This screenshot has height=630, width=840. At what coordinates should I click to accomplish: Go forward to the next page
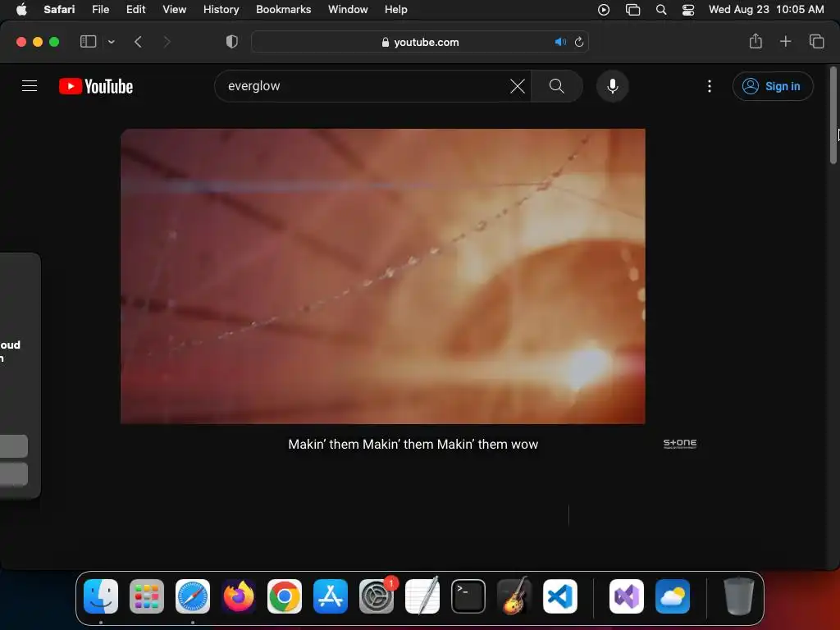[167, 42]
